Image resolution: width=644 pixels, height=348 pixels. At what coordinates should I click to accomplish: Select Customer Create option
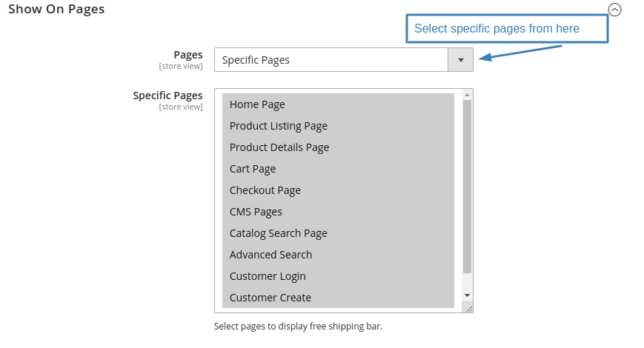[x=338, y=297]
